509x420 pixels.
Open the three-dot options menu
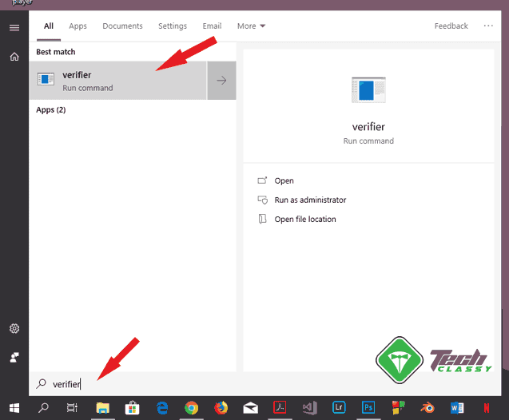coord(488,26)
